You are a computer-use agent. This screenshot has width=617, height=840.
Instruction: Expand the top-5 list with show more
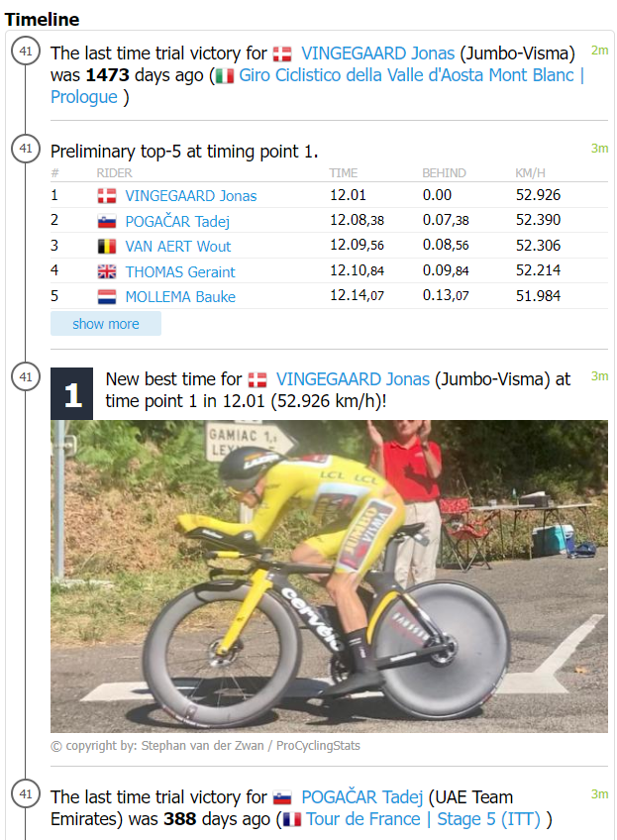pyautogui.click(x=106, y=324)
